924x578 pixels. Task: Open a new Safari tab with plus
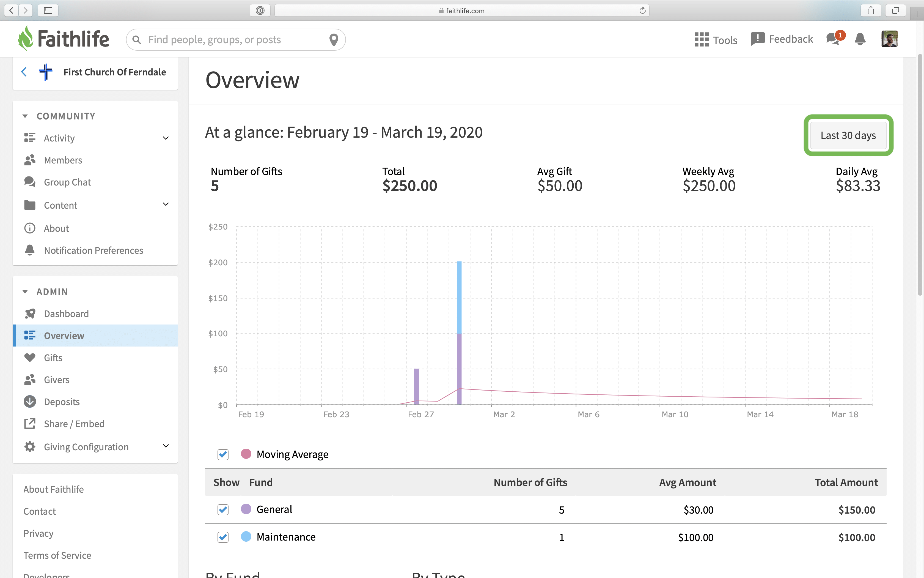pos(917,15)
